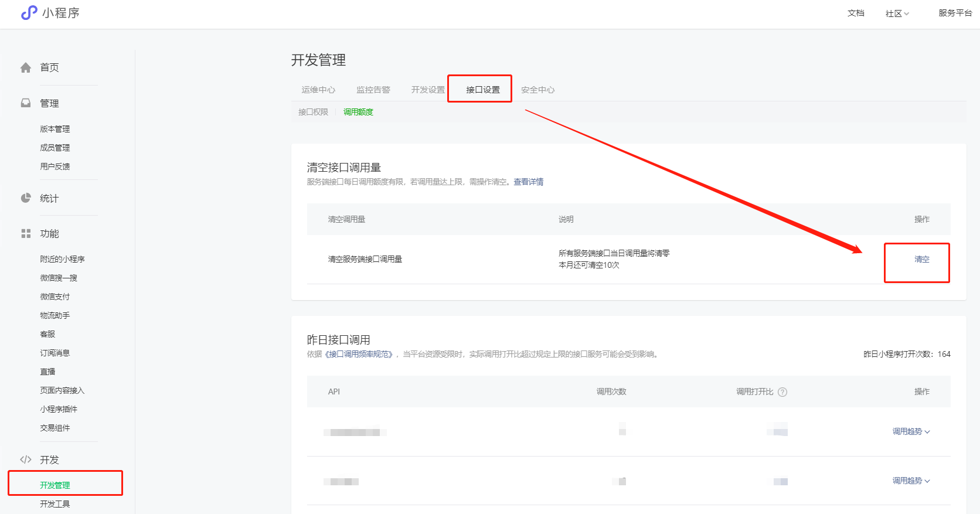Click the code icon beside 开发

(26, 459)
